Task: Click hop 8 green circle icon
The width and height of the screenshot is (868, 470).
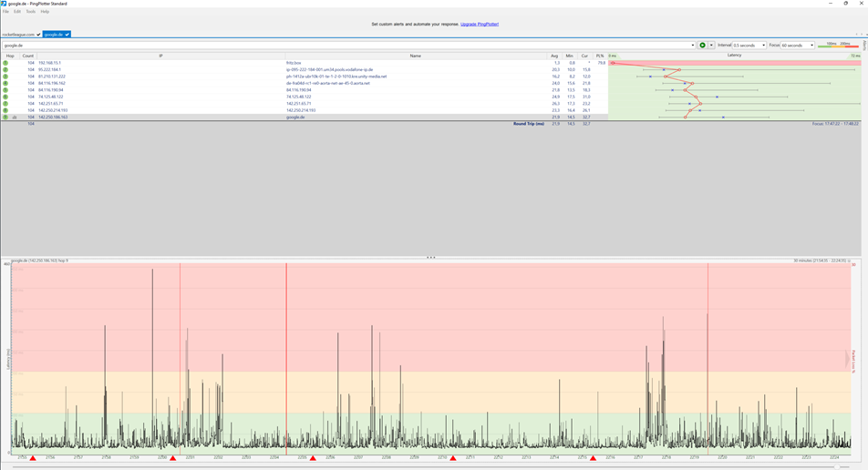Action: 5,110
